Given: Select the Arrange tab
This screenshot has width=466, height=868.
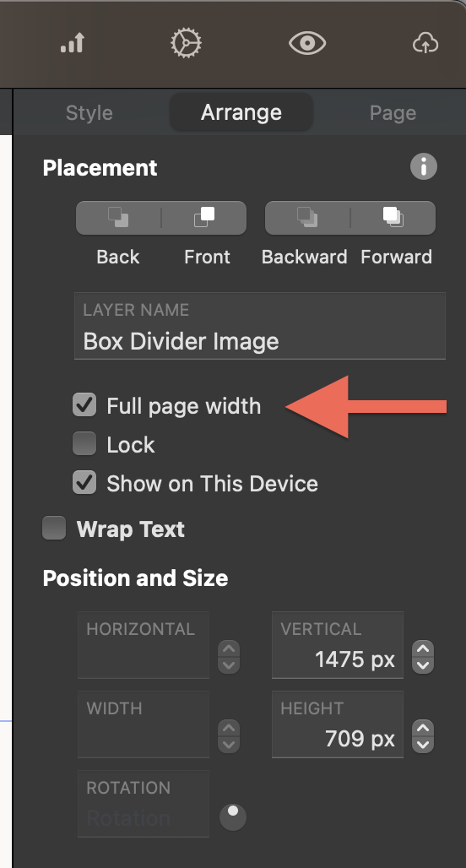Looking at the screenshot, I should click(241, 112).
